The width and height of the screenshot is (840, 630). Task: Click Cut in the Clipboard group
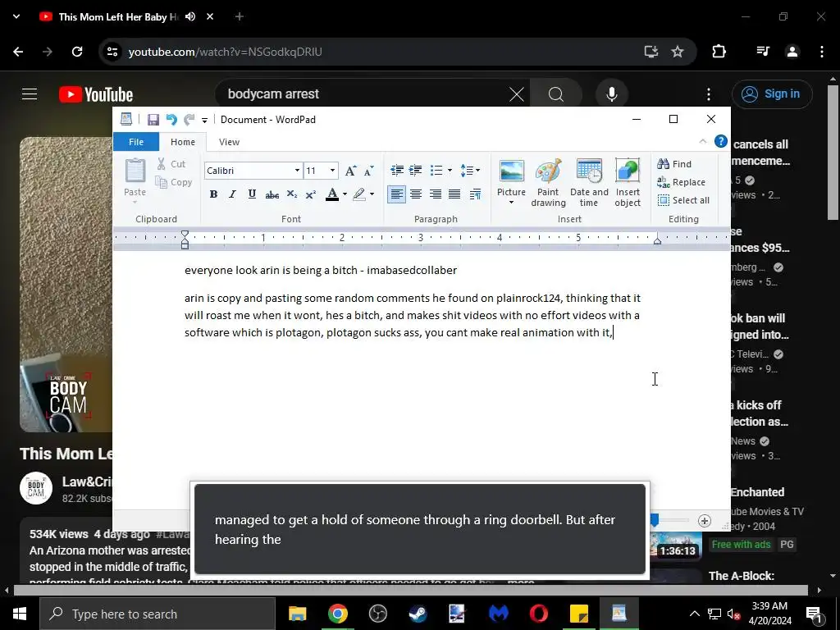[171, 164]
